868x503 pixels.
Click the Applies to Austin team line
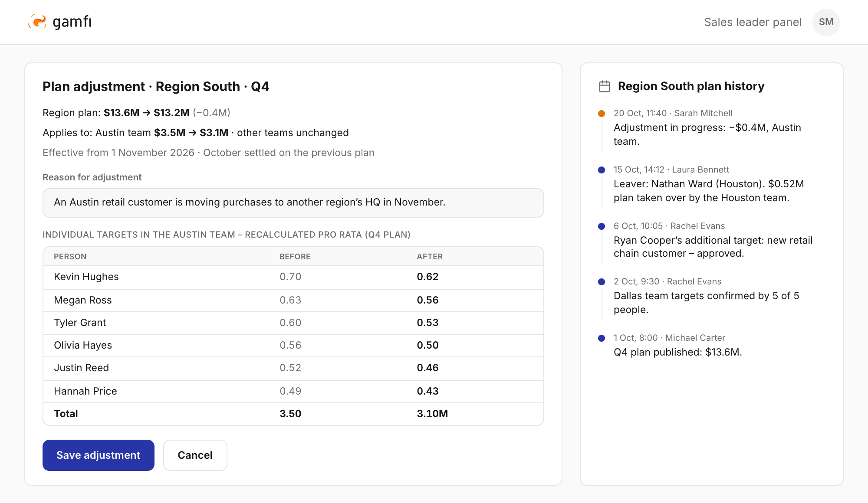(196, 133)
